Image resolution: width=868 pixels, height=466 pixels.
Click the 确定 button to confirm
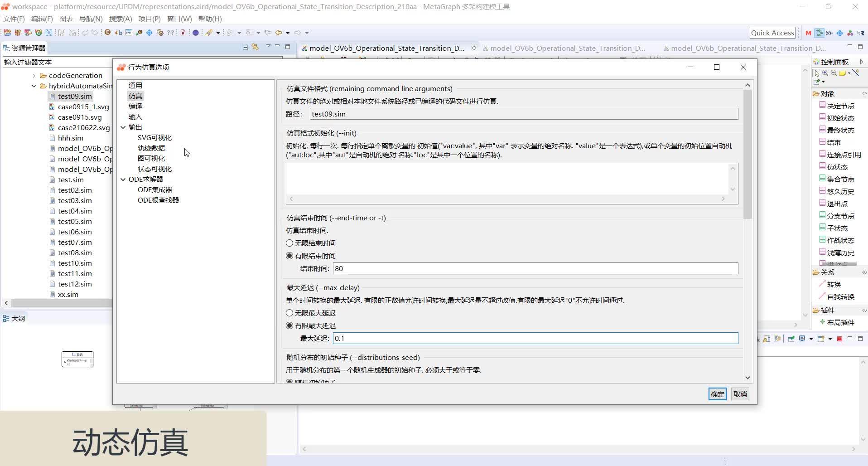click(x=717, y=394)
